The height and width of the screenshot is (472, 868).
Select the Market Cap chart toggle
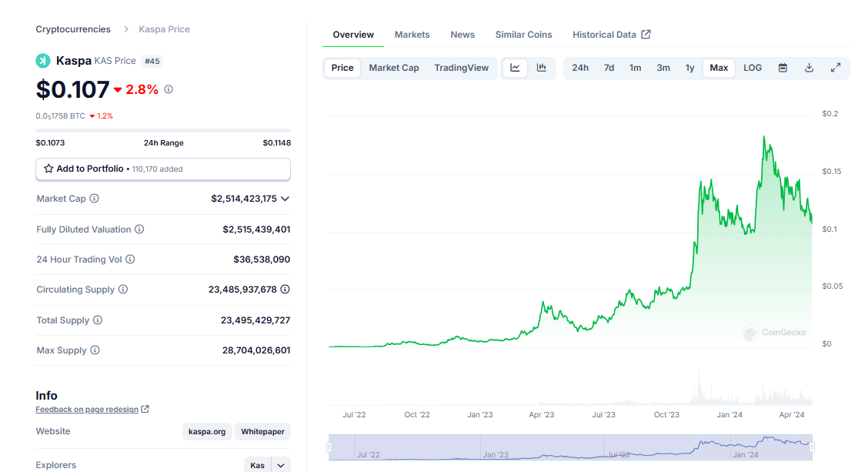tap(394, 68)
